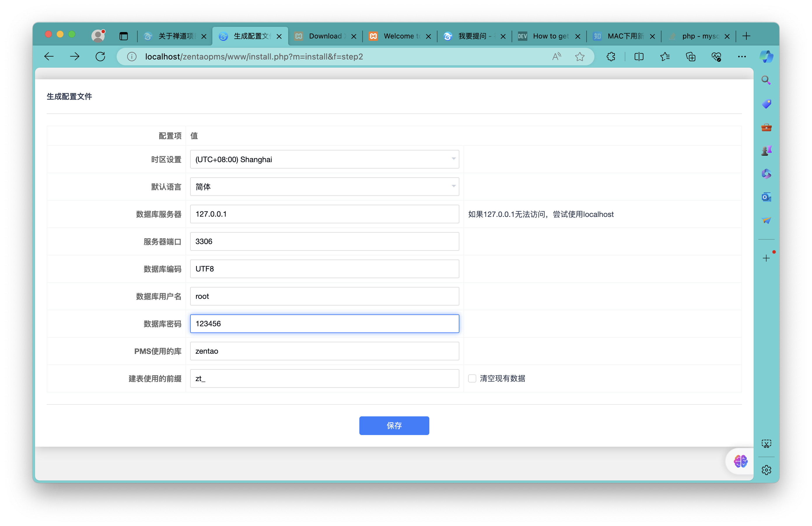Expand the 默认语言 language dropdown
This screenshot has height=526, width=812.
pos(324,187)
